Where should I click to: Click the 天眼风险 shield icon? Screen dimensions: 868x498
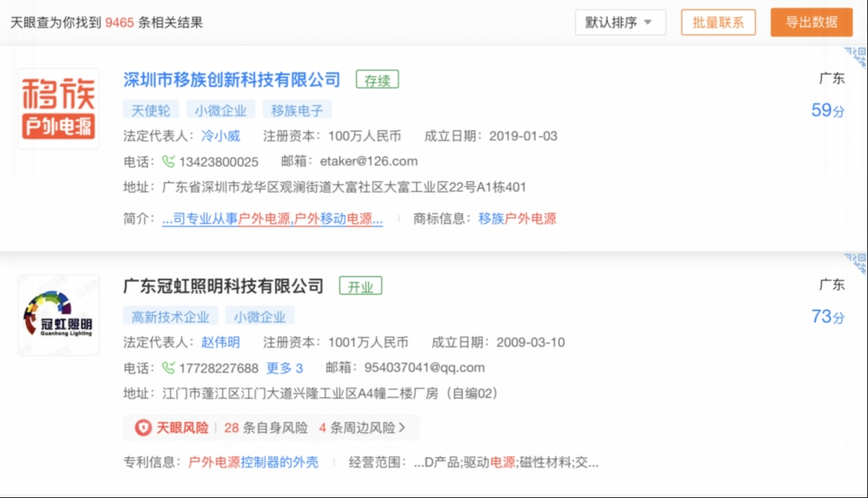143,428
